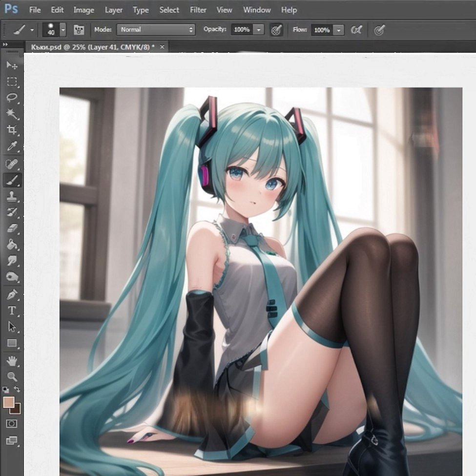Open the Window menu
The height and width of the screenshot is (476, 476).
(x=257, y=10)
